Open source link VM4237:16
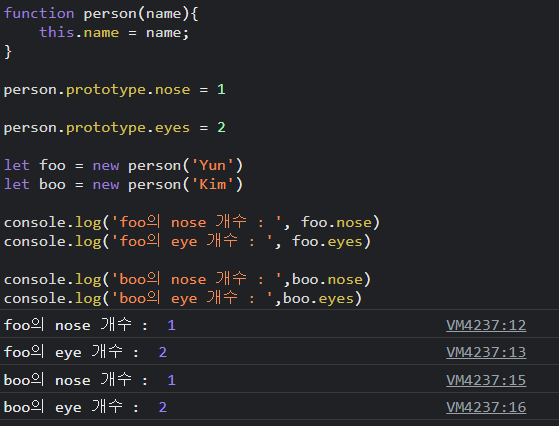This screenshot has width=559, height=426. click(486, 407)
